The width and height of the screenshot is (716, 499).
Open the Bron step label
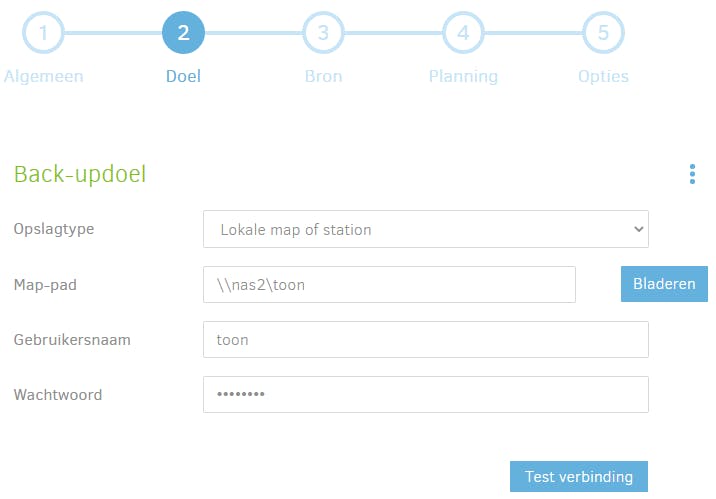(x=323, y=76)
